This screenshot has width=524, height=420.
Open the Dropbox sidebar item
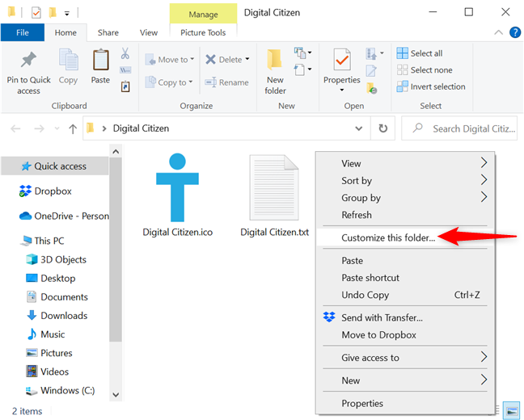(x=53, y=191)
